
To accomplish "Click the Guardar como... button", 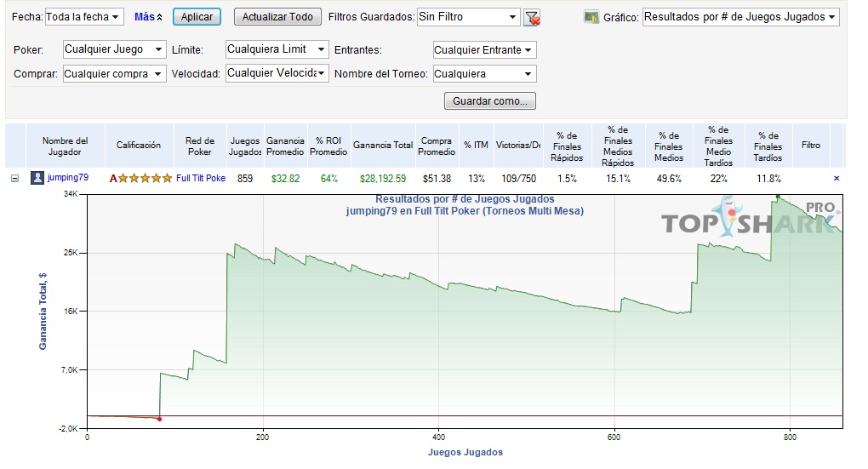I will (490, 100).
